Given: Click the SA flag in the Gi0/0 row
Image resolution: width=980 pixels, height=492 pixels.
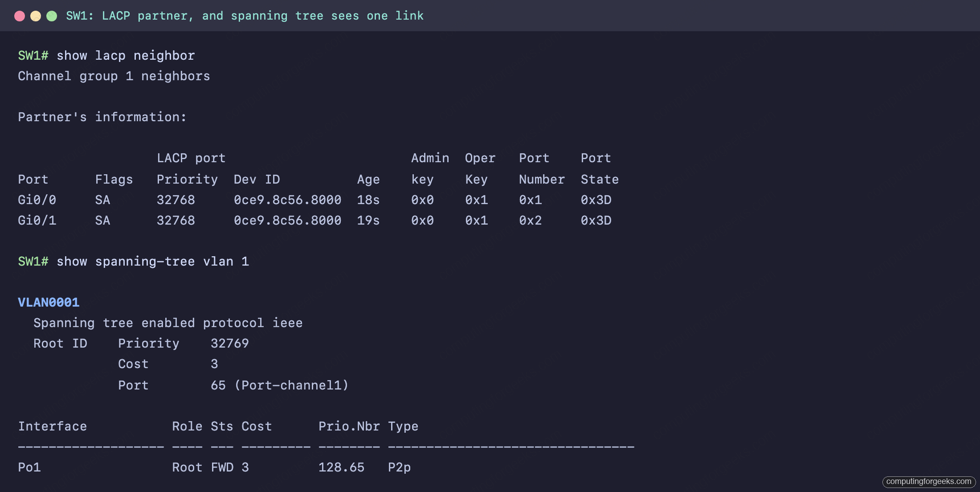Looking at the screenshot, I should click(102, 200).
